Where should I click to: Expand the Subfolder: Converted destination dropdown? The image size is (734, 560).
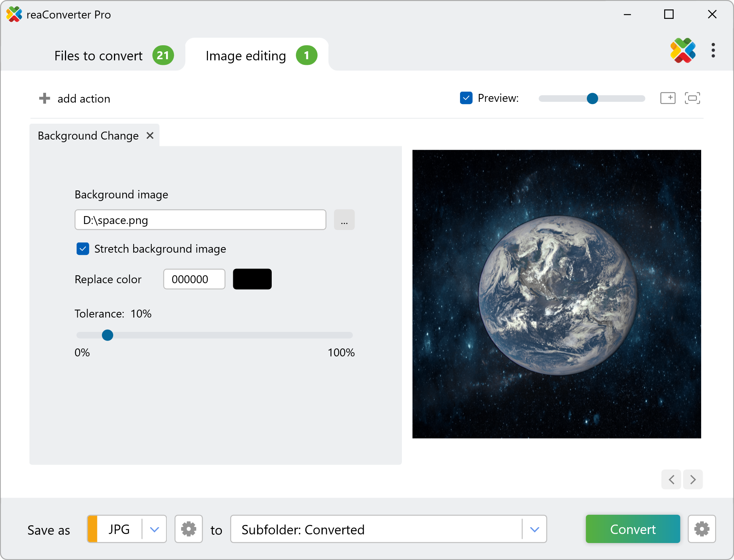coord(534,529)
